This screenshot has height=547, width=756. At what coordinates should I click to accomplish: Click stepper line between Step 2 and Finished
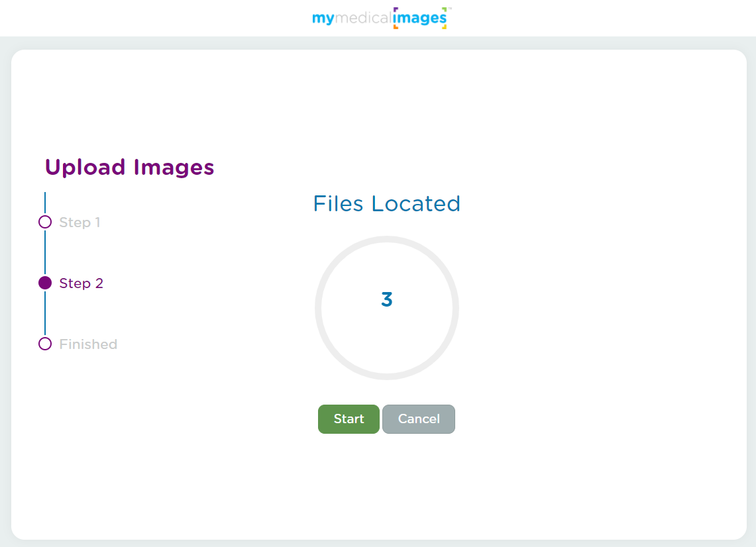click(x=45, y=313)
